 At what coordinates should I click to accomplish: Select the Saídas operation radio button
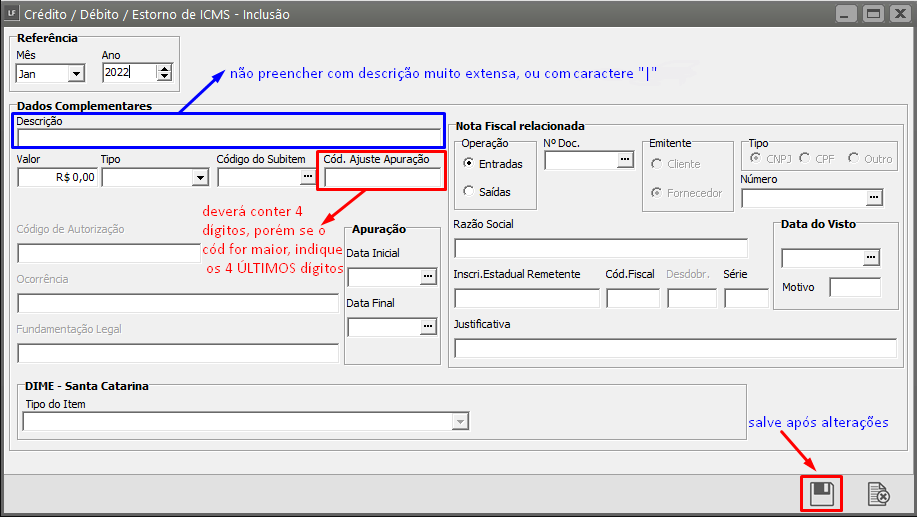[x=468, y=191]
